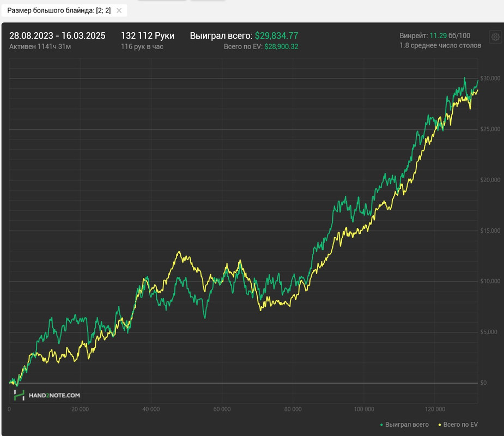Click '1.8 среднее число столов' text
The width and height of the screenshot is (504, 436).
440,45
